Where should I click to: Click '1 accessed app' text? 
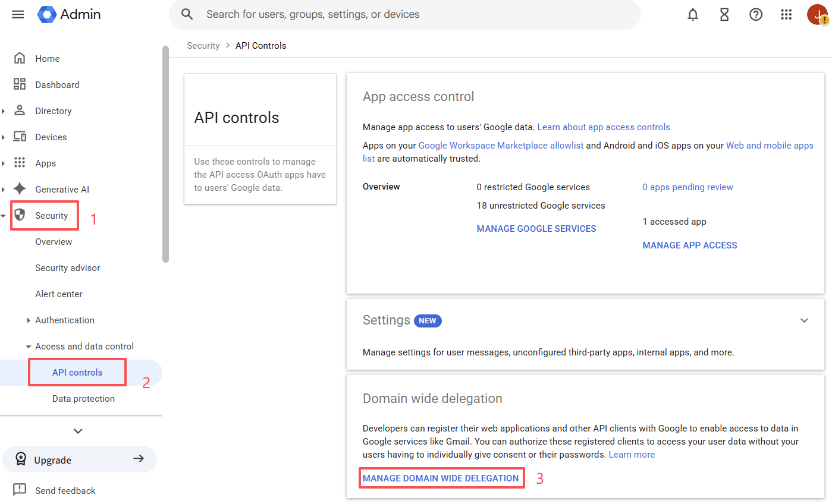(674, 221)
